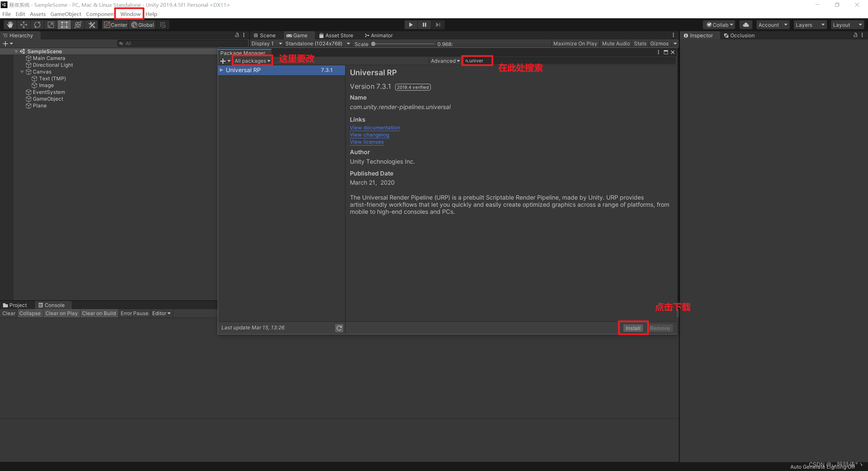This screenshot has height=471, width=868.
Task: Open the Collab dropdown
Action: (719, 25)
